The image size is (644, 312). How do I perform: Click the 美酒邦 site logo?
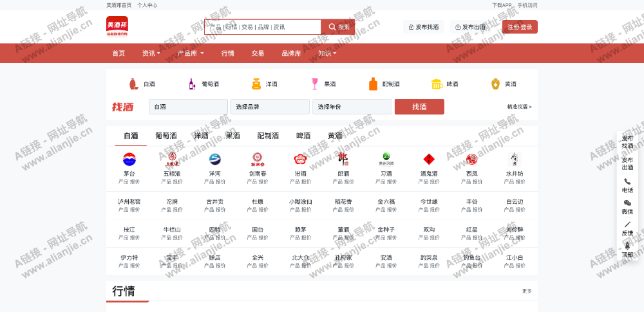(117, 26)
